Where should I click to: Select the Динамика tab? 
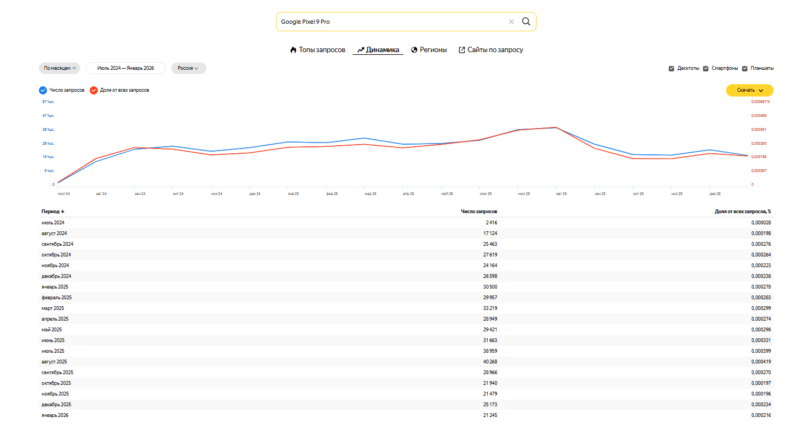[378, 50]
